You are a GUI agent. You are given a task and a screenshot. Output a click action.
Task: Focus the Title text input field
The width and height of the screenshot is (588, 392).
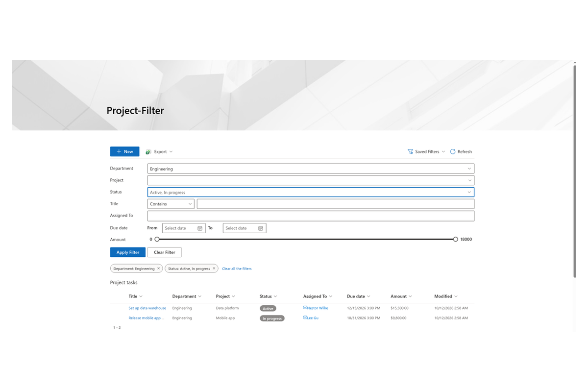point(336,204)
